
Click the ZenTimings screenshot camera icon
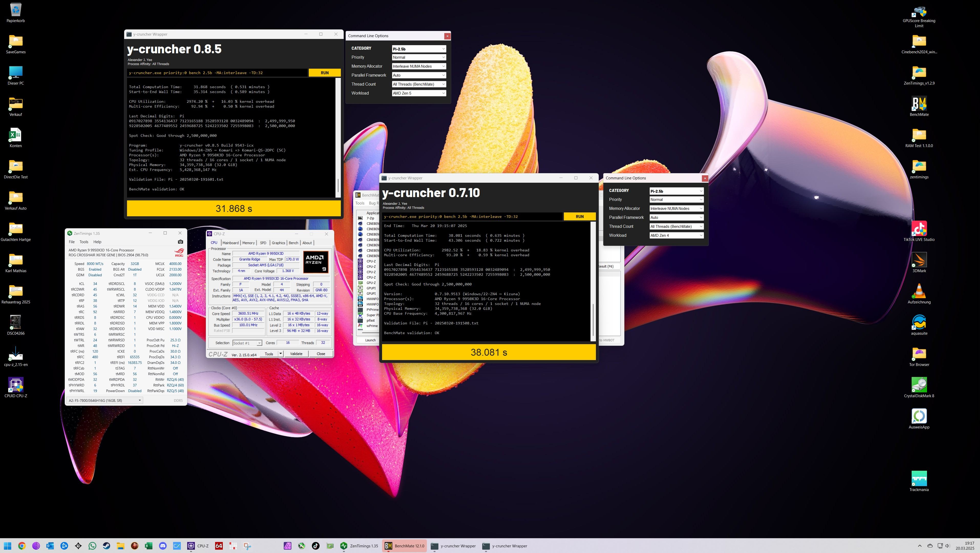(x=180, y=242)
